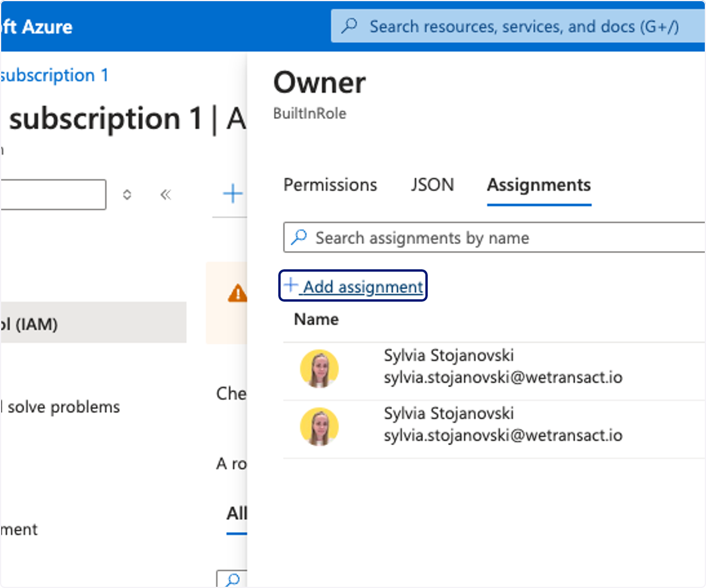Click the first Sylvia Stojanovski avatar
The height and width of the screenshot is (588, 706).
tap(319, 369)
